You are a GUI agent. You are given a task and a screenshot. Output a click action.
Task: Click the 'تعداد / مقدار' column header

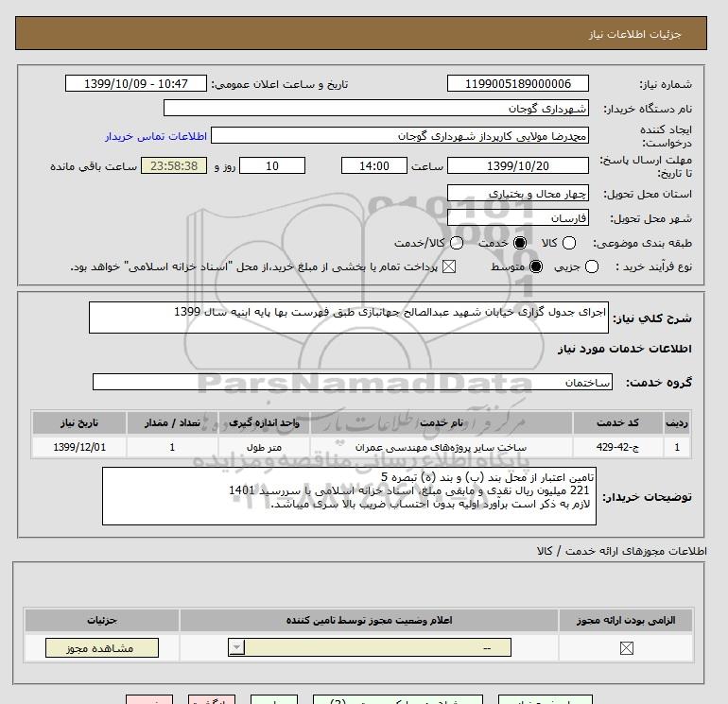(x=172, y=422)
